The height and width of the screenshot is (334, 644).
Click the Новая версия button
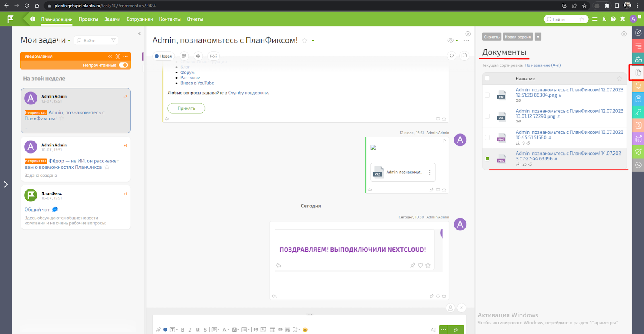point(518,37)
